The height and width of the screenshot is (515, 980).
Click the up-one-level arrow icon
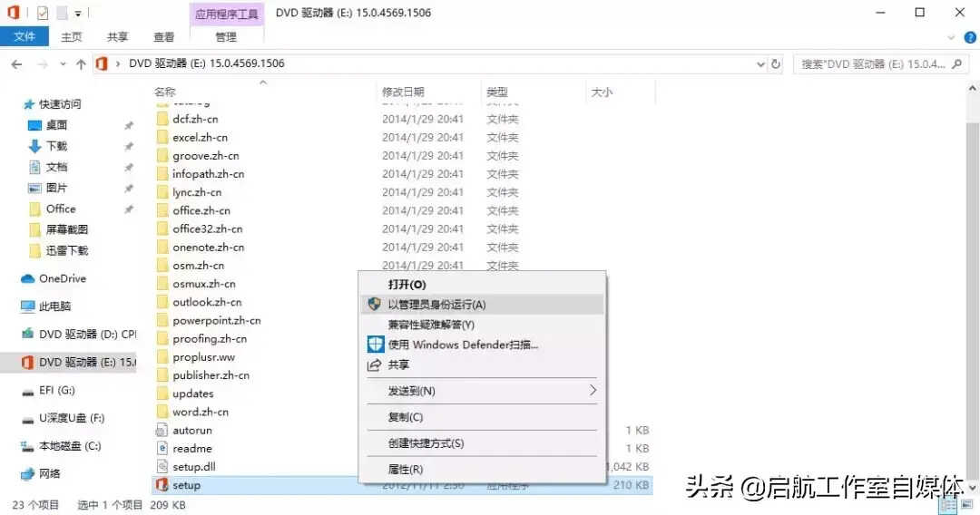tap(81, 64)
